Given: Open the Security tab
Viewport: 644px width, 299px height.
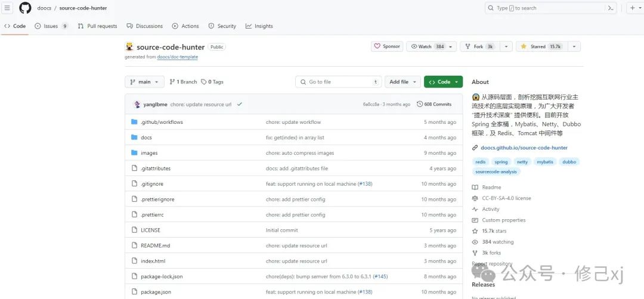Looking at the screenshot, I should 222,26.
